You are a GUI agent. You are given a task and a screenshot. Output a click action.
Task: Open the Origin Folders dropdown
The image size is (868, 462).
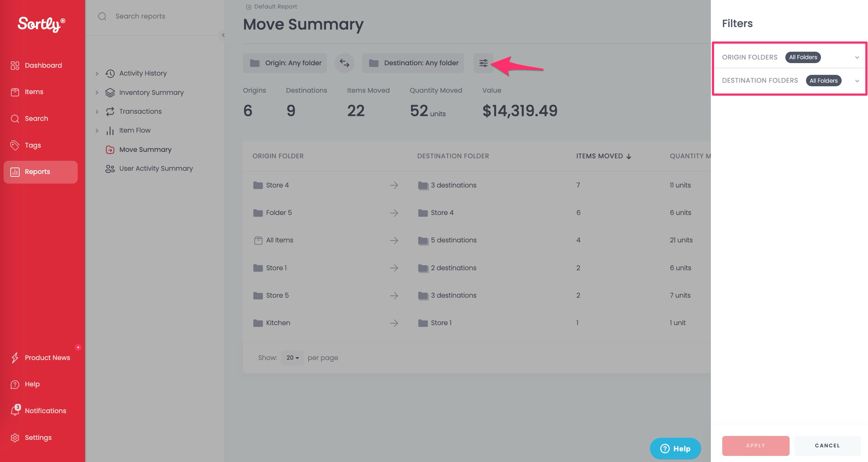pos(857,57)
